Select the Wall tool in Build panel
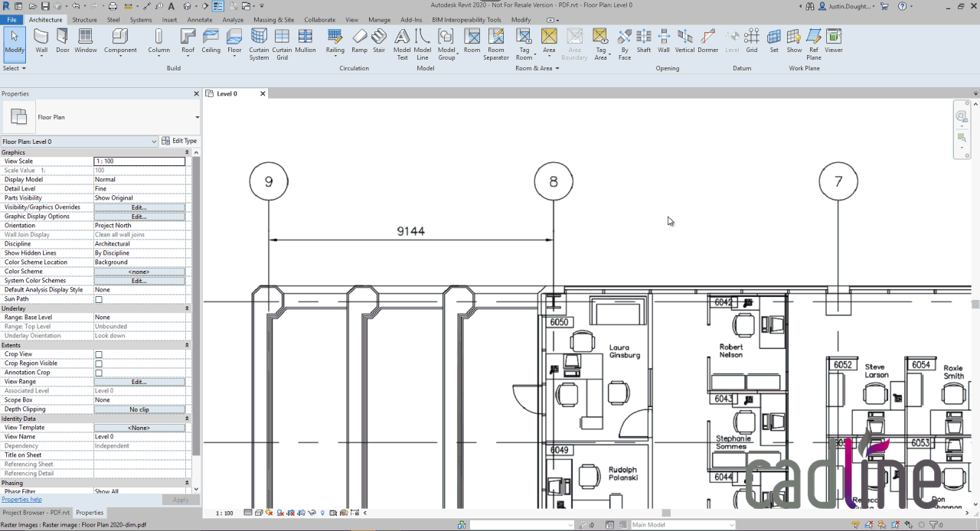The image size is (980, 531). pos(41,41)
